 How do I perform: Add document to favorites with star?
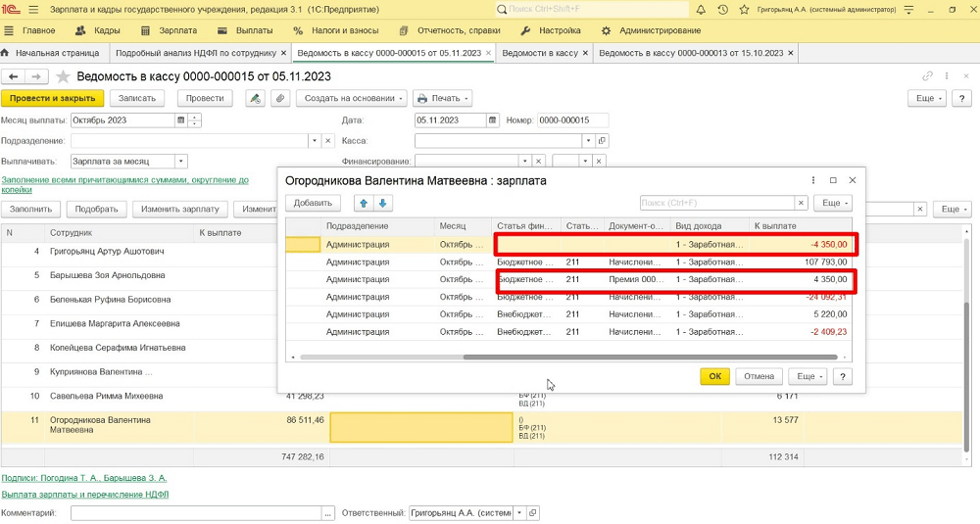(x=64, y=76)
